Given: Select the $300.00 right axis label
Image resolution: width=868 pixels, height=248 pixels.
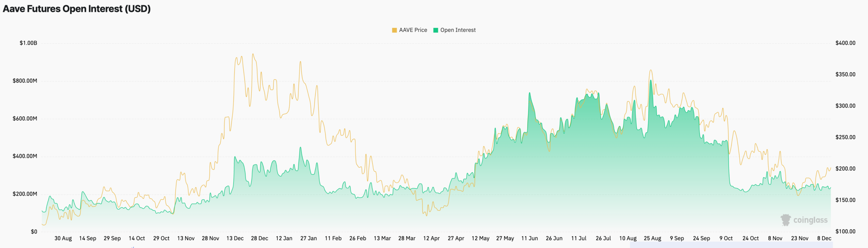Looking at the screenshot, I should (845, 106).
